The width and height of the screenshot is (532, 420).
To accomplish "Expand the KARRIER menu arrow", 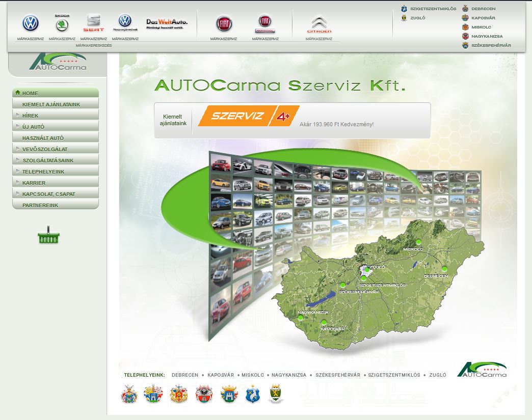I will pyautogui.click(x=18, y=182).
